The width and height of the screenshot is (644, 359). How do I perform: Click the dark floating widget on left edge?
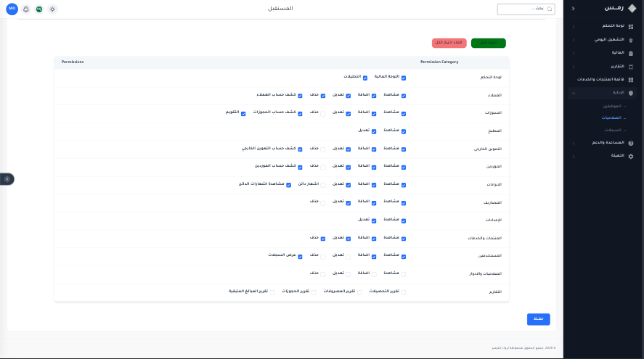tap(7, 179)
